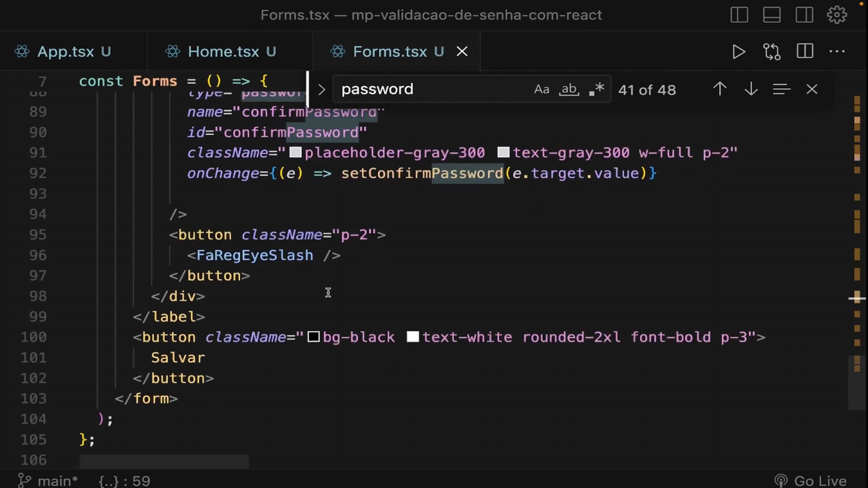Viewport: 868px width, 488px height.
Task: Switch to the Home.tsx tab
Action: pos(223,52)
